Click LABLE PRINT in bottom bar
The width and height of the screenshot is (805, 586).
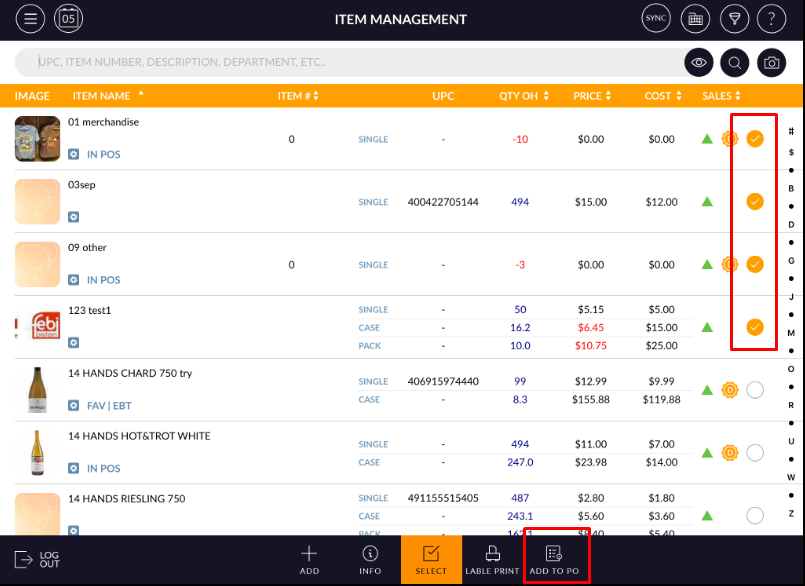[492, 560]
